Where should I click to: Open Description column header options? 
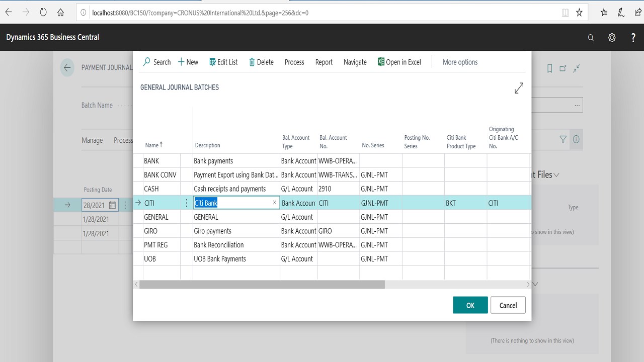tap(208, 145)
